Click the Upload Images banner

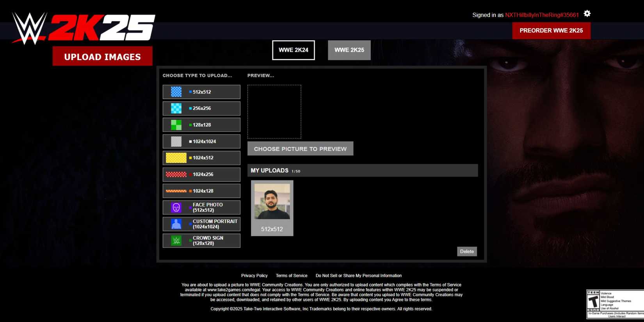coord(103,57)
